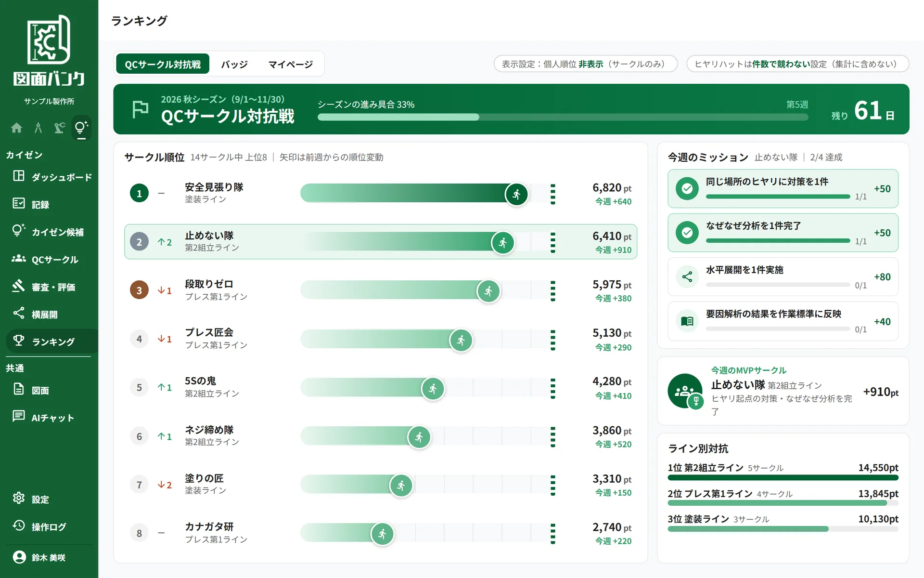Click the runner marker on プレス匠会 bar
Image resolution: width=924 pixels, height=578 pixels.
(x=461, y=340)
